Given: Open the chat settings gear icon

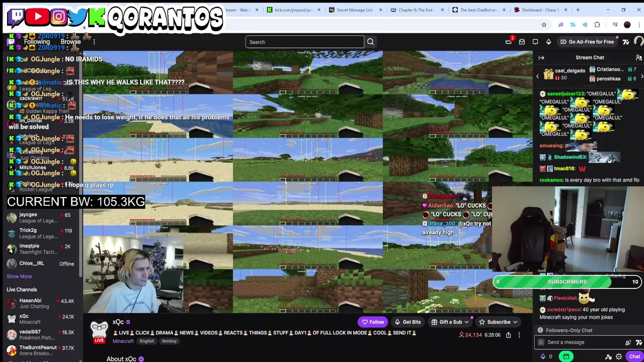Looking at the screenshot, I should [x=619, y=356].
